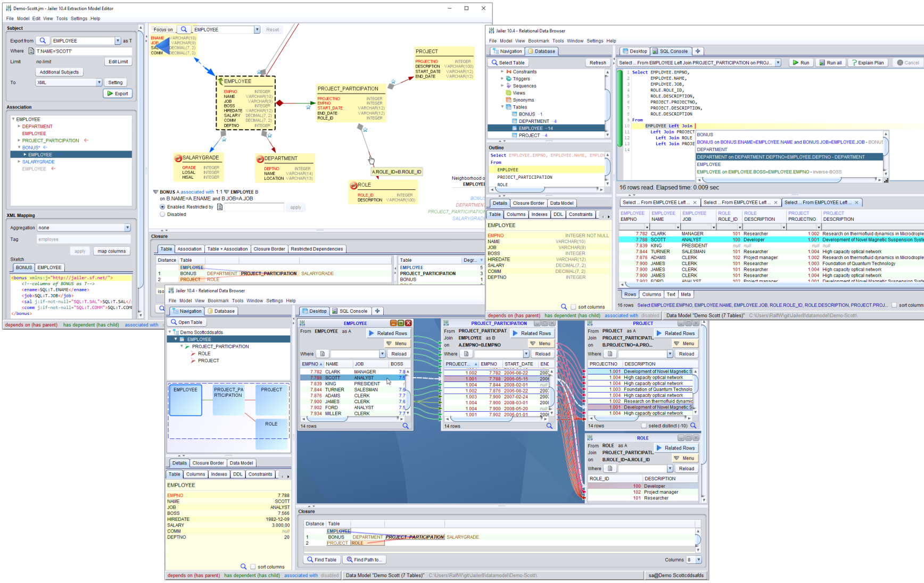Click magnifier icon at bottom of PROJECT_PARTICIPATION table window
The image size is (924, 583).
549,426
